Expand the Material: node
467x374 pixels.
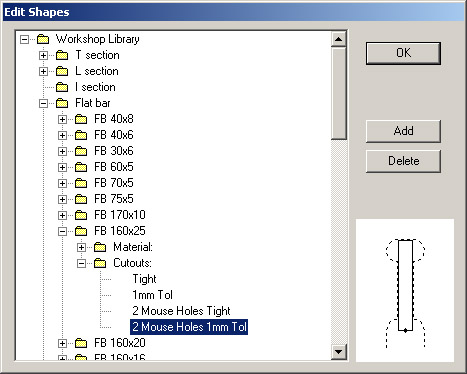(x=81, y=247)
